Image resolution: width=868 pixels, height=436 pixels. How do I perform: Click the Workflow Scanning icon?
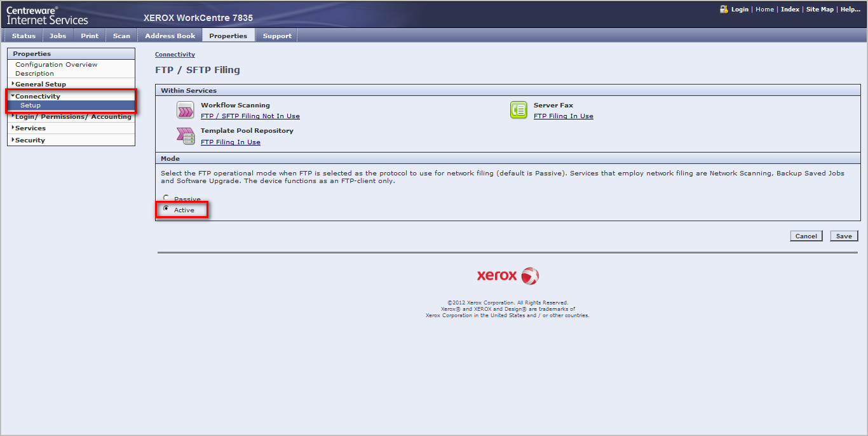coord(185,110)
